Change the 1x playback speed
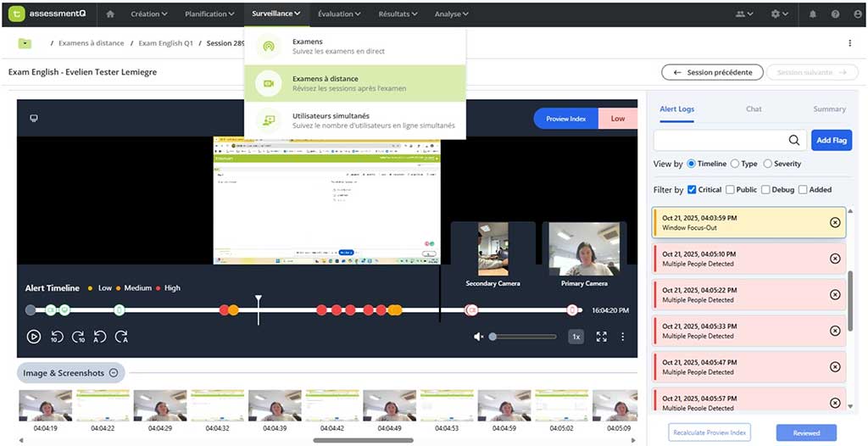The height and width of the screenshot is (446, 868). click(576, 337)
